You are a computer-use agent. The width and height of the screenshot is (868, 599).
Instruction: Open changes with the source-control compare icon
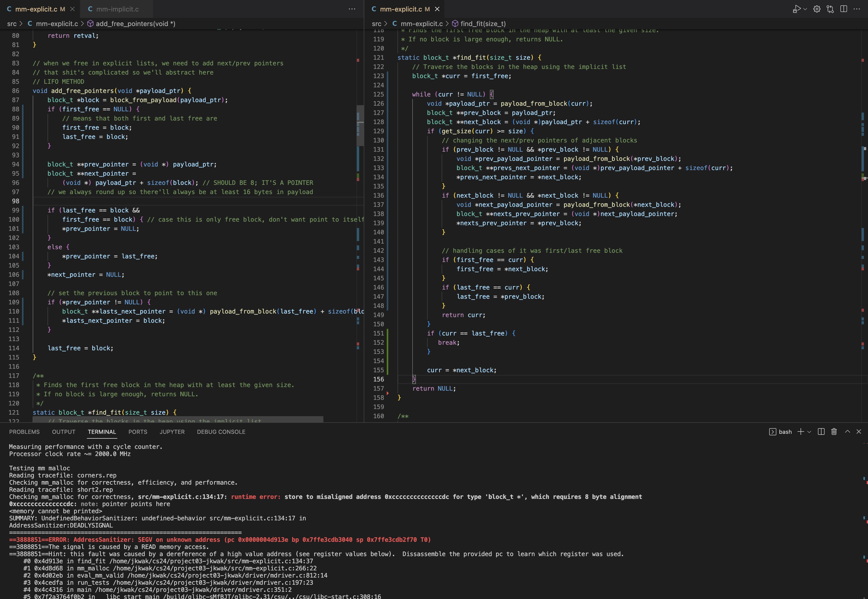pyautogui.click(x=830, y=9)
